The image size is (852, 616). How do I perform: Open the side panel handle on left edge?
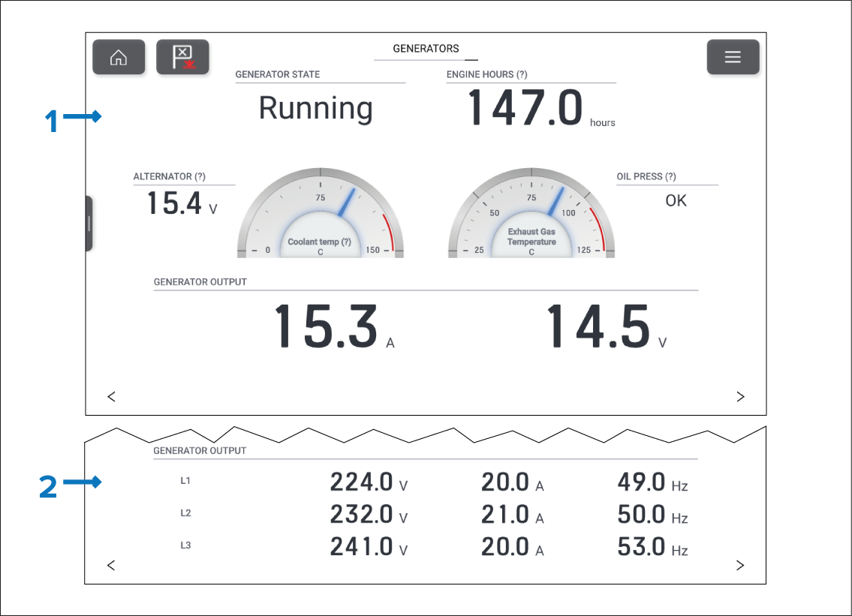(89, 224)
